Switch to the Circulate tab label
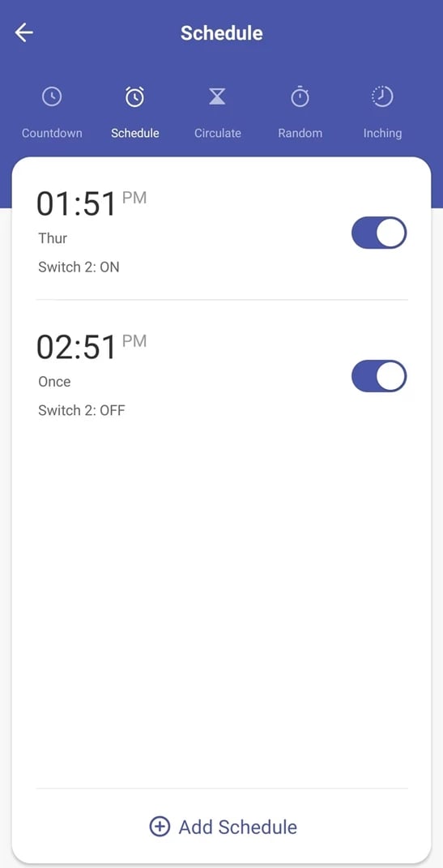This screenshot has height=868, width=443. [217, 134]
